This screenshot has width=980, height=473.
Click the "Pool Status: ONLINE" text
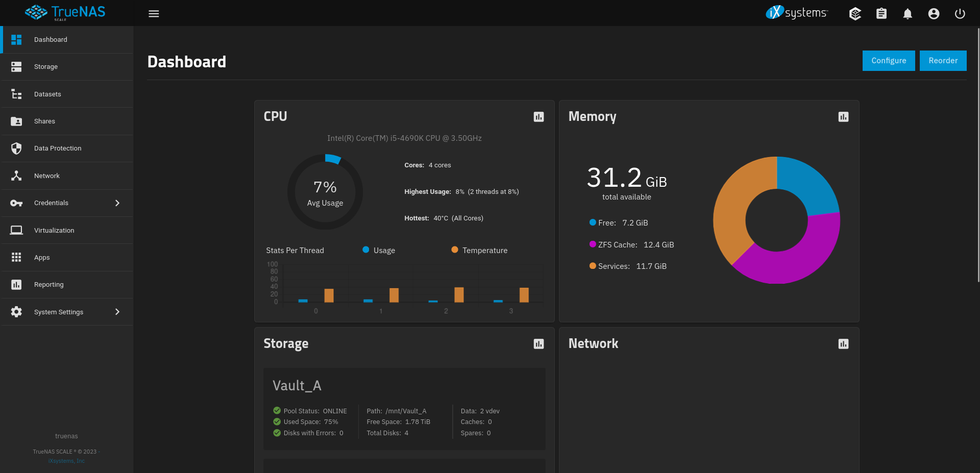[315, 411]
